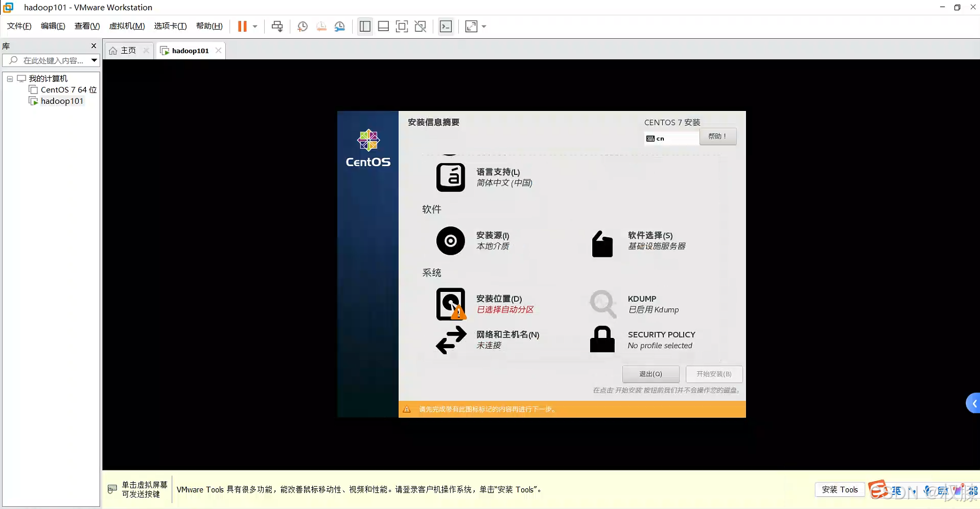
Task: Open KDUMP configuration
Action: (x=634, y=304)
